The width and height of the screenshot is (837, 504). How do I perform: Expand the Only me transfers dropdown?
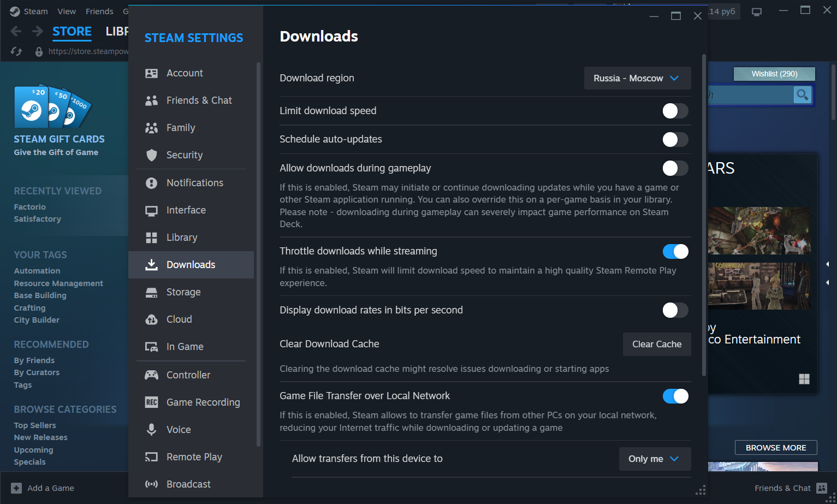[654, 459]
